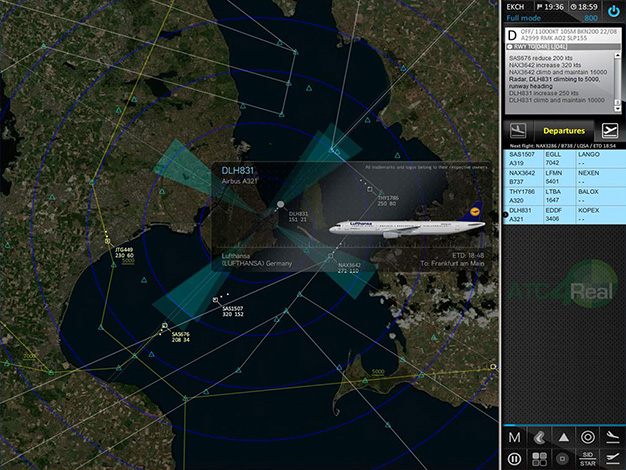The image size is (626, 470).
Task: Pause the simulation
Action: click(514, 459)
